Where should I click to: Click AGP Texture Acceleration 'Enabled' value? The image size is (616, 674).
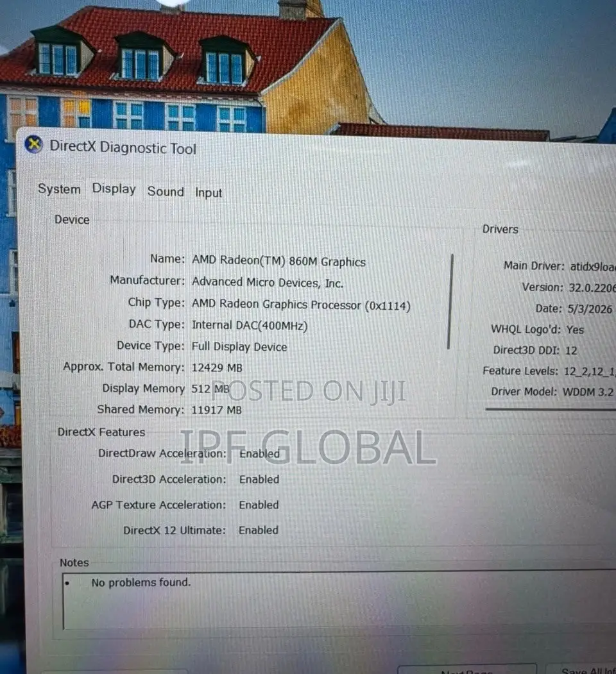click(x=259, y=505)
